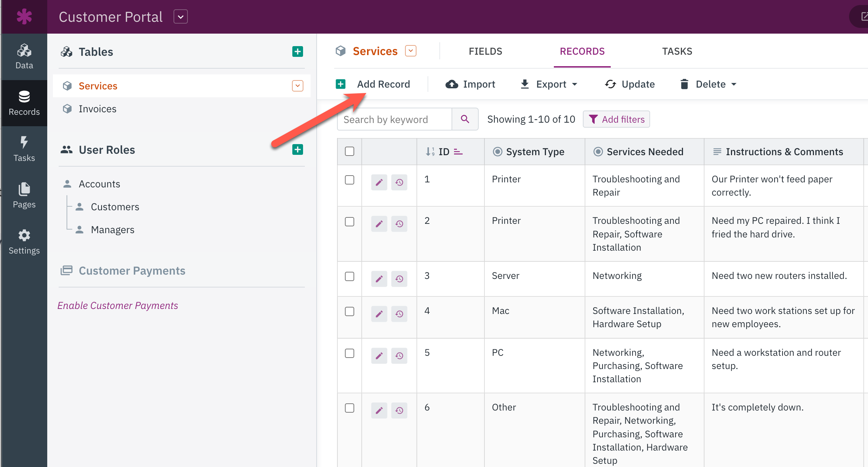Add a new user role with plus icon

click(297, 149)
